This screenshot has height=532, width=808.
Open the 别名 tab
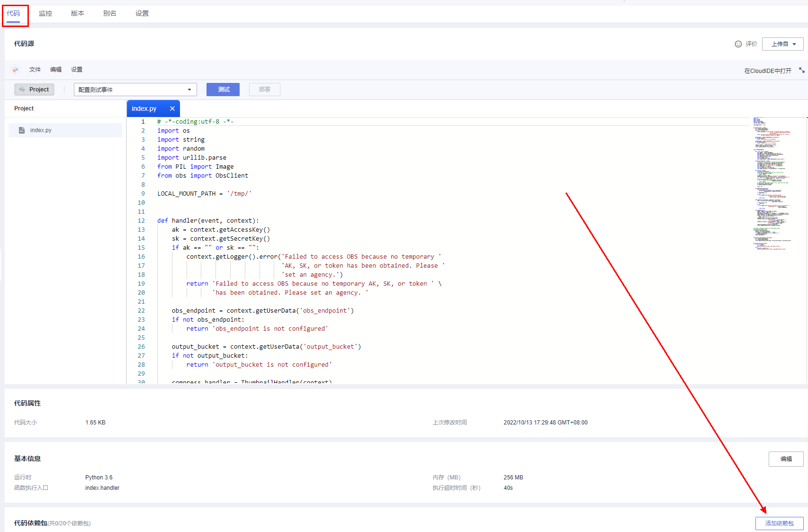(110, 13)
